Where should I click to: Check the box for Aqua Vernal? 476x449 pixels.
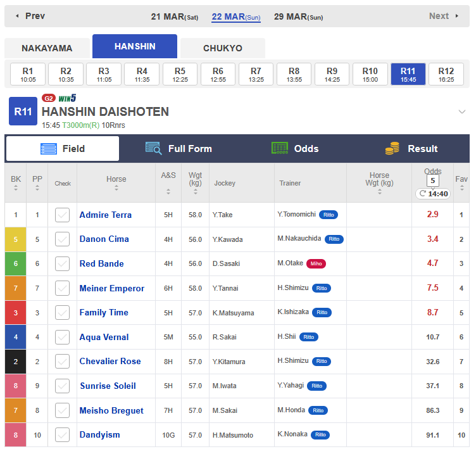point(62,337)
